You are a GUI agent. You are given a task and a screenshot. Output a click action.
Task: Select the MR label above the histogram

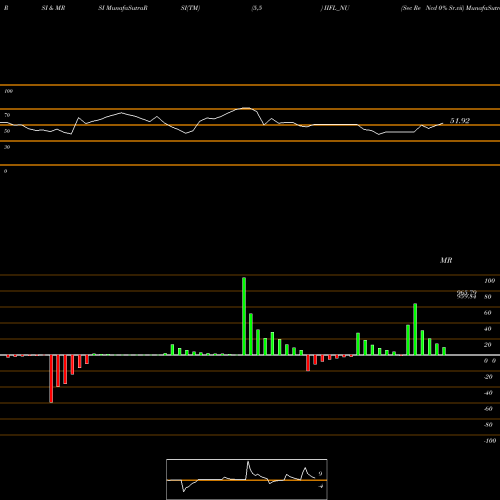(x=446, y=260)
